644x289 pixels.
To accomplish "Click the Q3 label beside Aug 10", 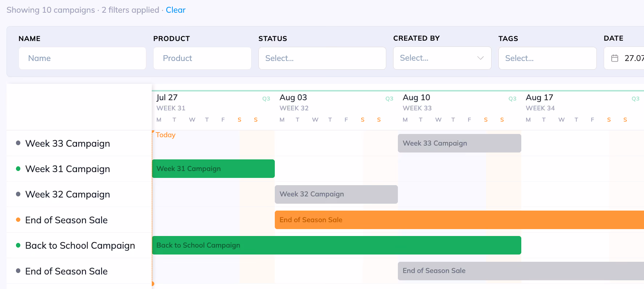I will click(512, 99).
